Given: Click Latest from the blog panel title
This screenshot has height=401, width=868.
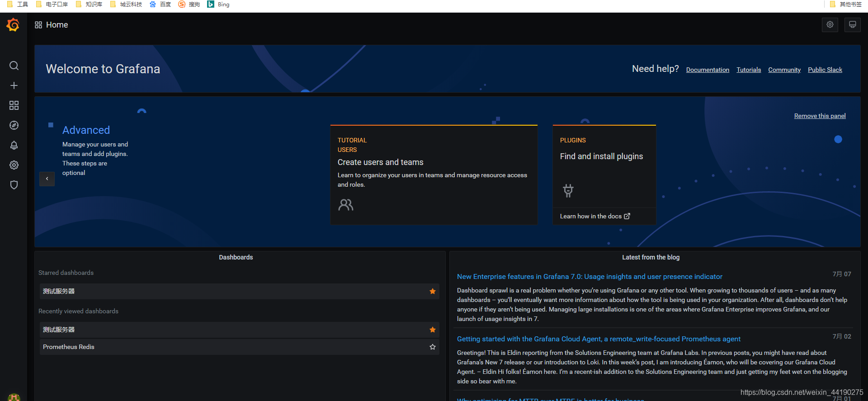Looking at the screenshot, I should (x=651, y=257).
